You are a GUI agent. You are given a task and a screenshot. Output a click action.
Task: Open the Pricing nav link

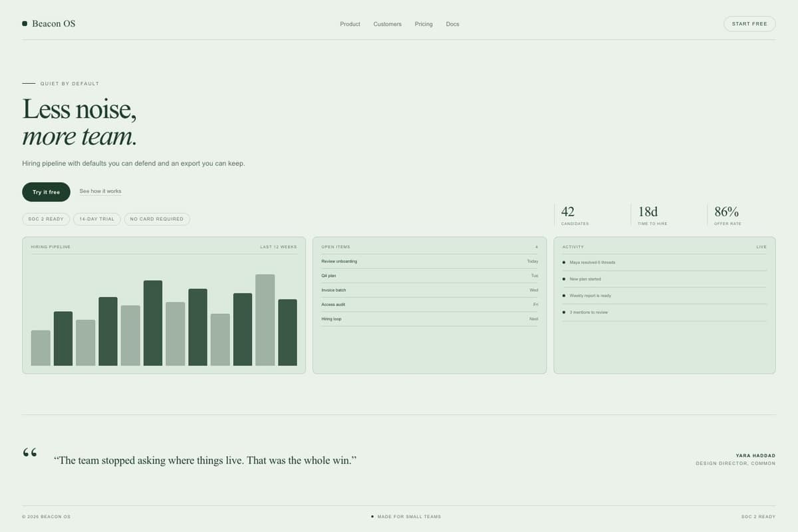tap(424, 24)
